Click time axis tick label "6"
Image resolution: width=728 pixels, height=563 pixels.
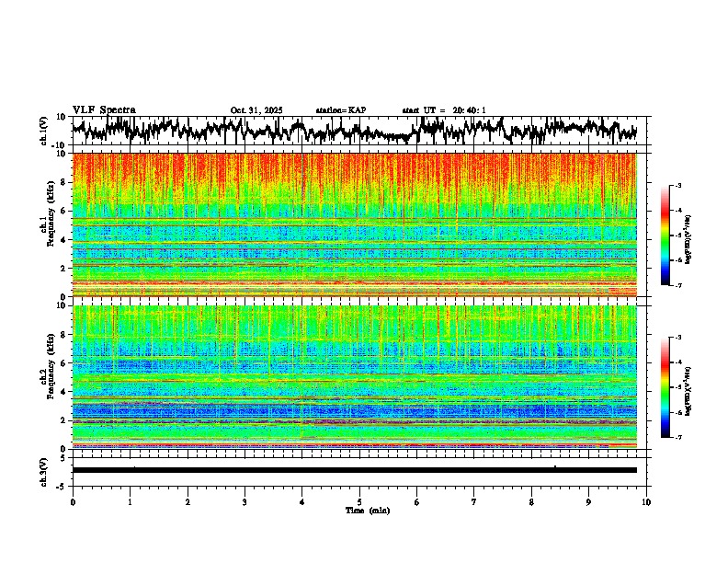tap(416, 502)
